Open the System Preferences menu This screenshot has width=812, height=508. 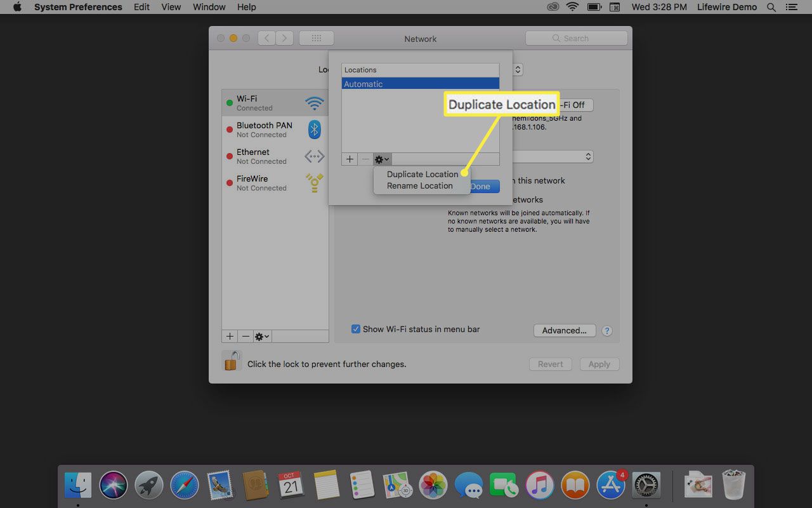pyautogui.click(x=78, y=7)
